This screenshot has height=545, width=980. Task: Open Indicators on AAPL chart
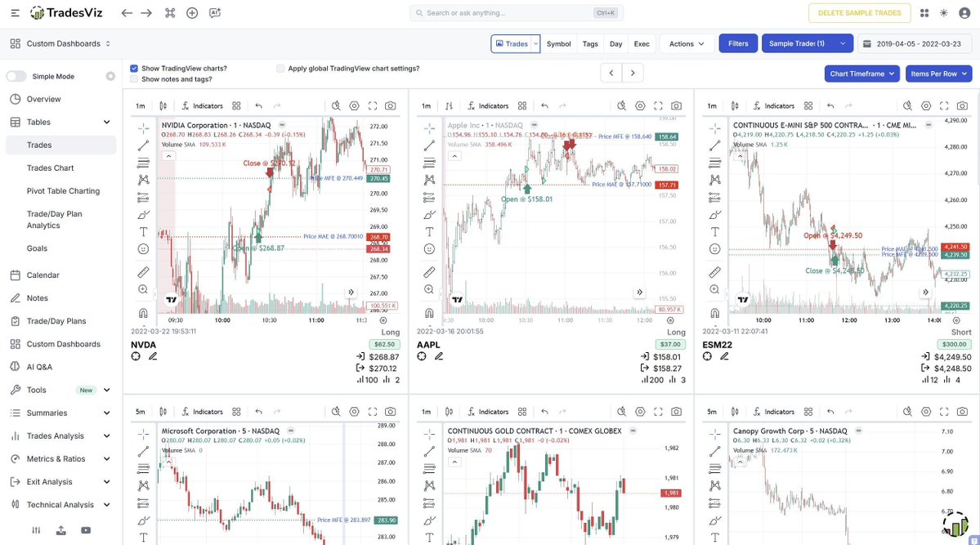[x=487, y=105]
